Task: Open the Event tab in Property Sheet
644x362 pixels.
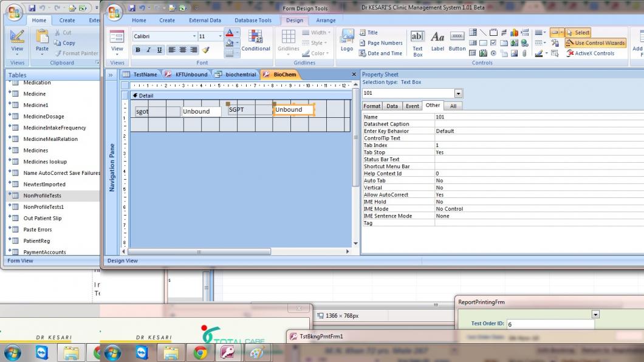Action: coord(412,106)
